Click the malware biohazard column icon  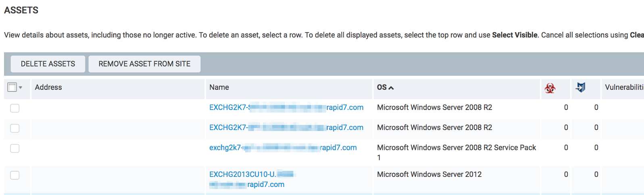click(550, 88)
